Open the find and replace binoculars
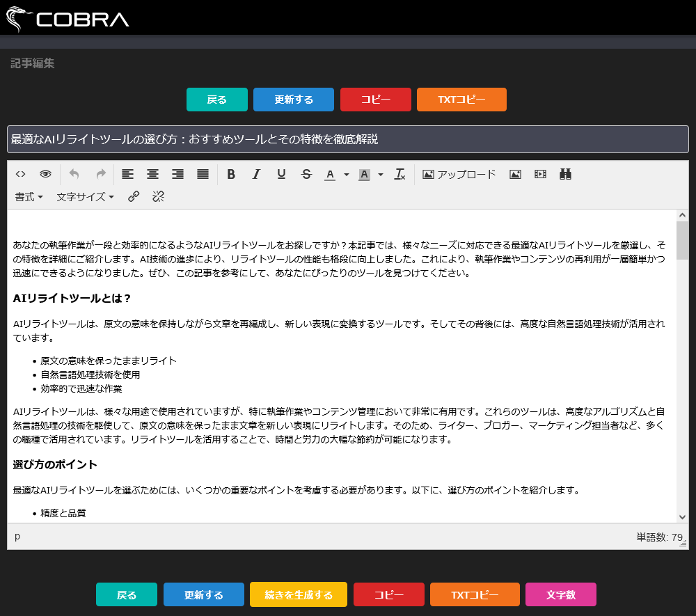Viewport: 696px width, 616px height. (x=565, y=174)
